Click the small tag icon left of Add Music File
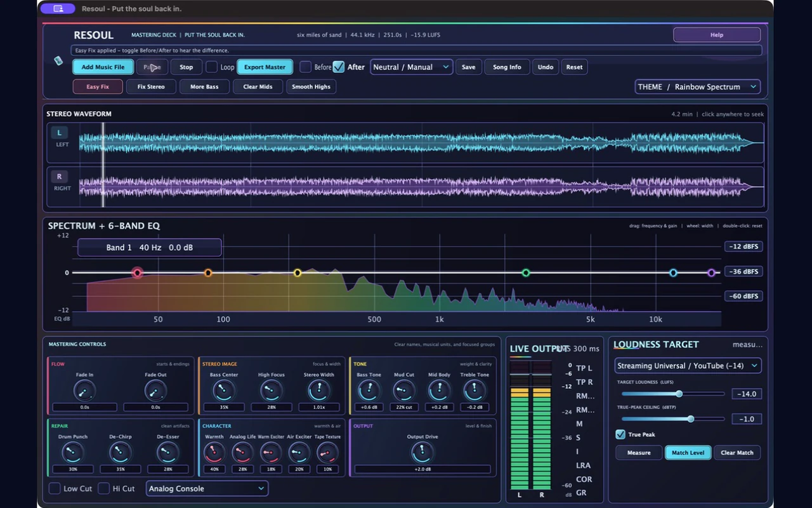The image size is (812, 508). pos(58,60)
